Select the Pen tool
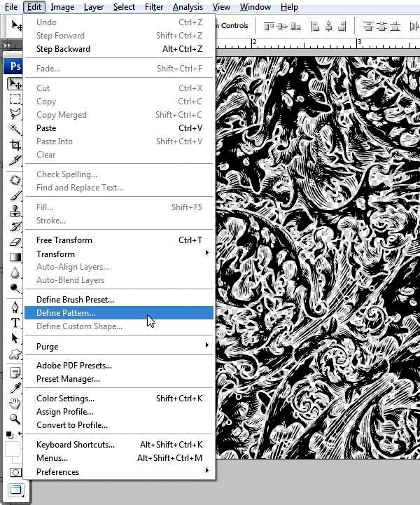 pyautogui.click(x=15, y=307)
